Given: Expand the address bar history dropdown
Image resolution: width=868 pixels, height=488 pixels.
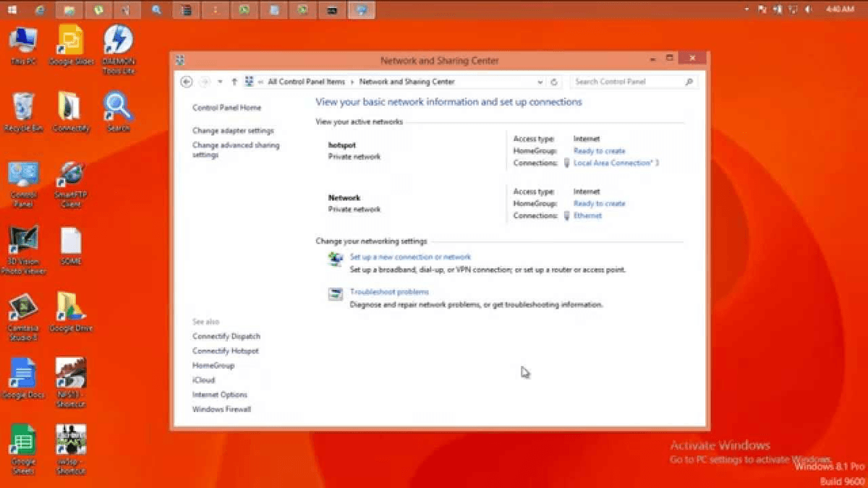Looking at the screenshot, I should pyautogui.click(x=540, y=82).
